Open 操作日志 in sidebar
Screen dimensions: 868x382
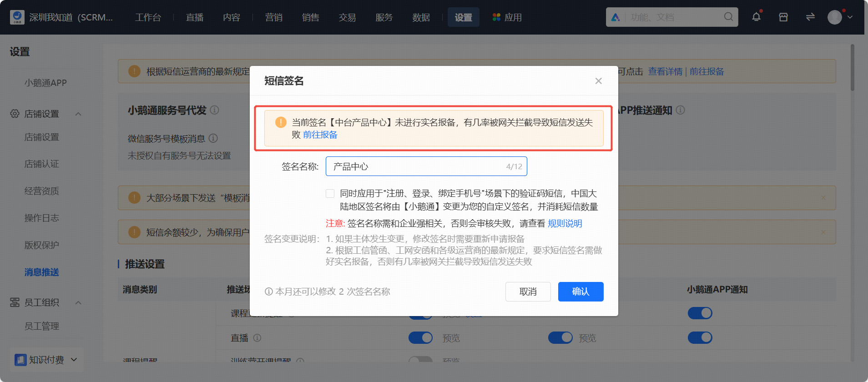coord(42,218)
